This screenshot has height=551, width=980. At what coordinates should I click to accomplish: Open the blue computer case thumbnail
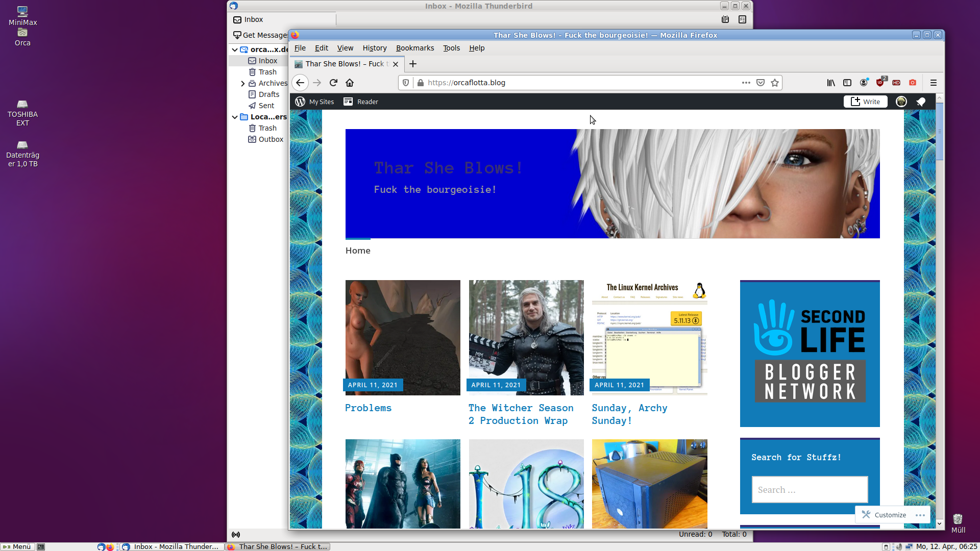tap(650, 484)
